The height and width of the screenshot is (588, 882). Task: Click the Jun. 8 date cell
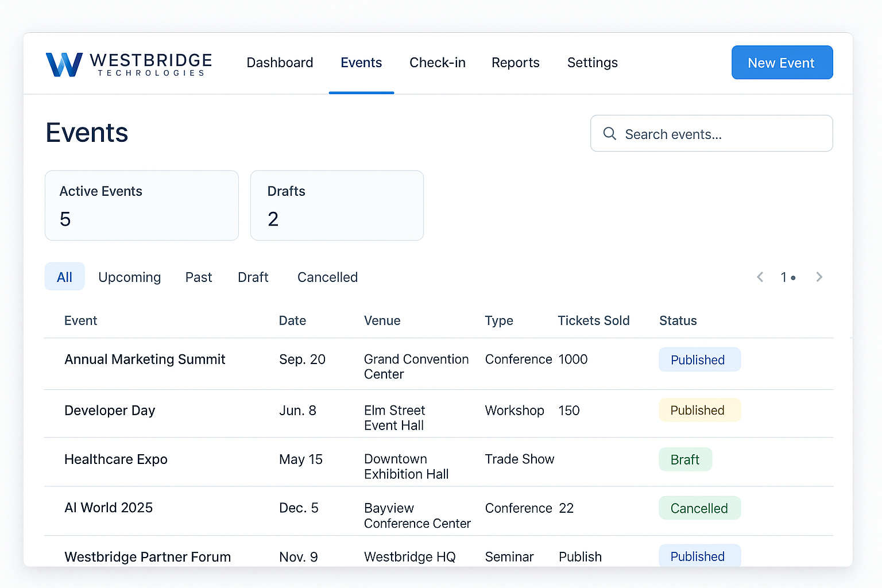click(297, 411)
